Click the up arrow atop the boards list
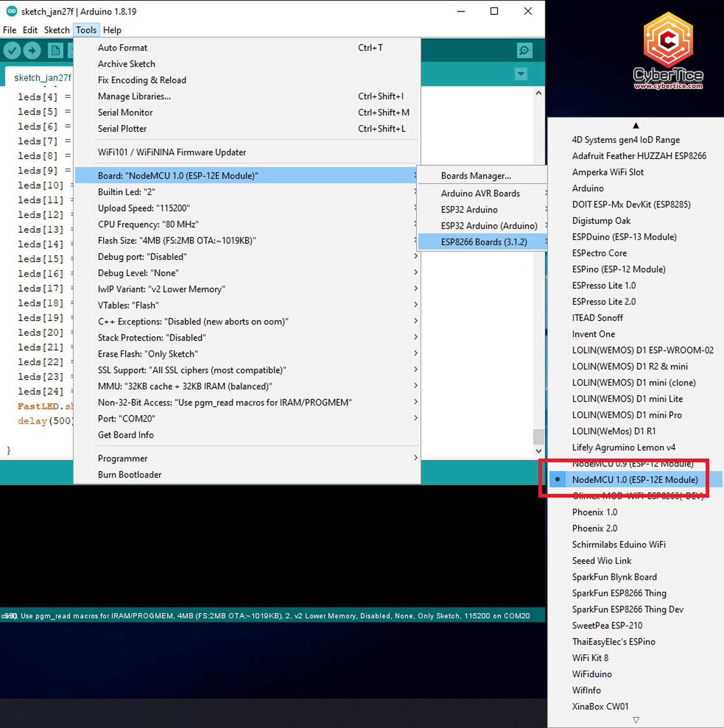The image size is (724, 728). click(636, 125)
